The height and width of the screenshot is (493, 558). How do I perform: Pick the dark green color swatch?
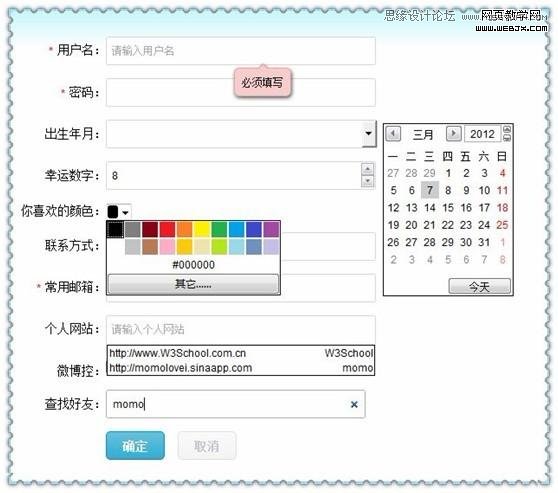pos(219,229)
